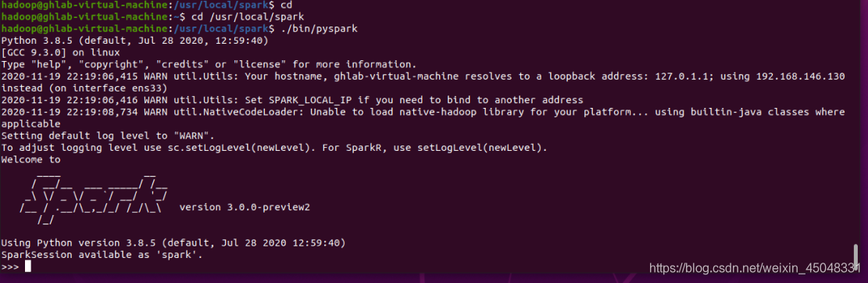Click the terminal scrollbar thumb
Image resolution: width=868 pixels, height=283 pixels.
pos(855,256)
